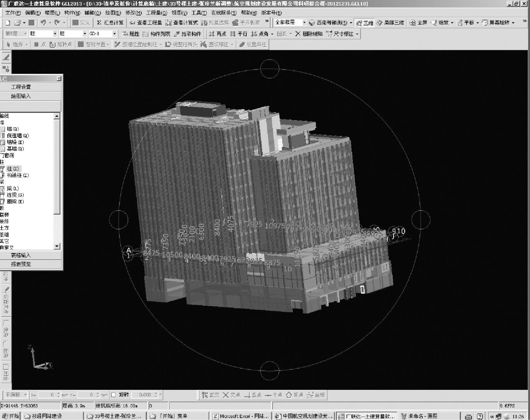The width and height of the screenshot is (530, 420).
Task: Select 旋转点 rotate point tool
Action: tap(61, 44)
